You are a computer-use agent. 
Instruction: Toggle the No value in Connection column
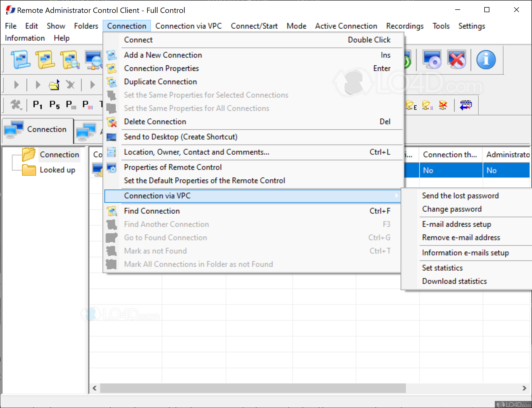click(x=428, y=170)
